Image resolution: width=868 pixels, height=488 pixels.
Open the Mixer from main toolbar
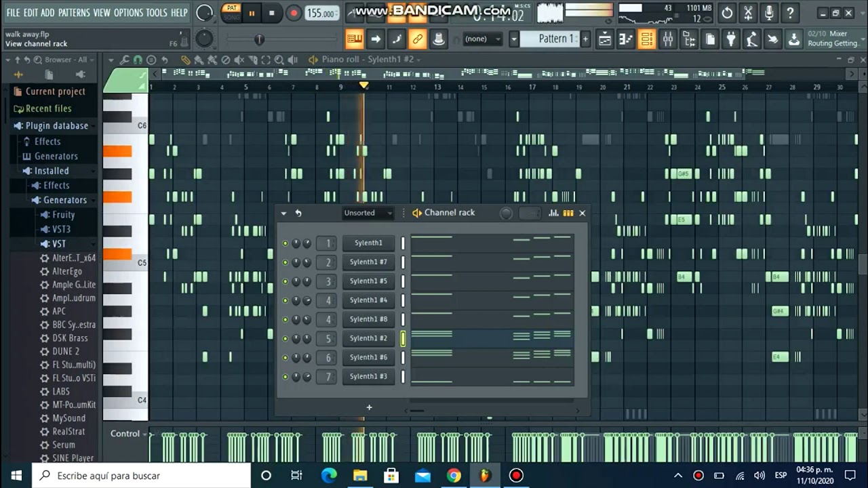[x=668, y=39]
